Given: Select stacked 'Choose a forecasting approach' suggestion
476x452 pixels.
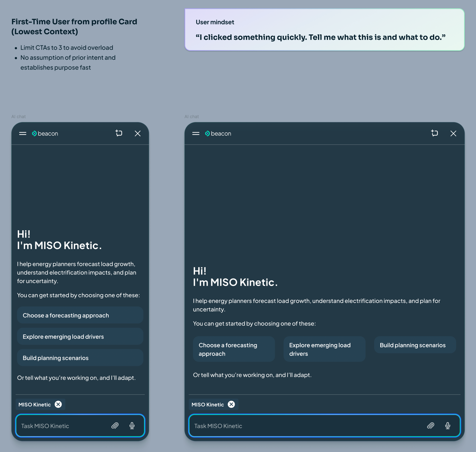Looking at the screenshot, I should click(80, 315).
